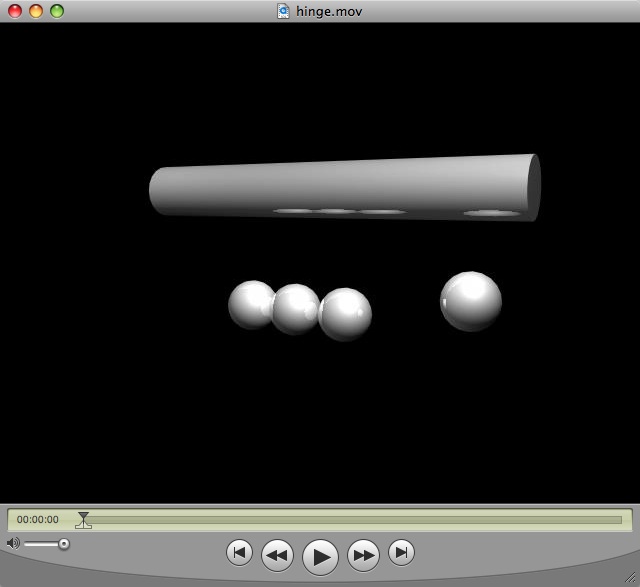Mute audio using the speaker icon
Image resolution: width=640 pixels, height=587 pixels.
point(12,543)
